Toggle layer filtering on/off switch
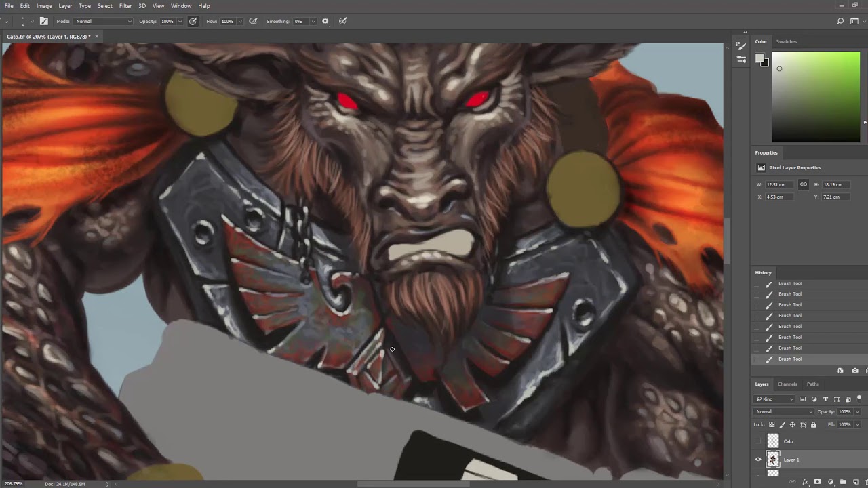 [x=859, y=398]
